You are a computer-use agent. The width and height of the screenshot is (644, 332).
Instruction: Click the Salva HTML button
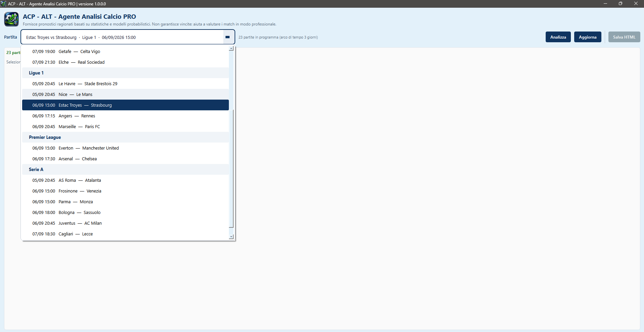624,37
